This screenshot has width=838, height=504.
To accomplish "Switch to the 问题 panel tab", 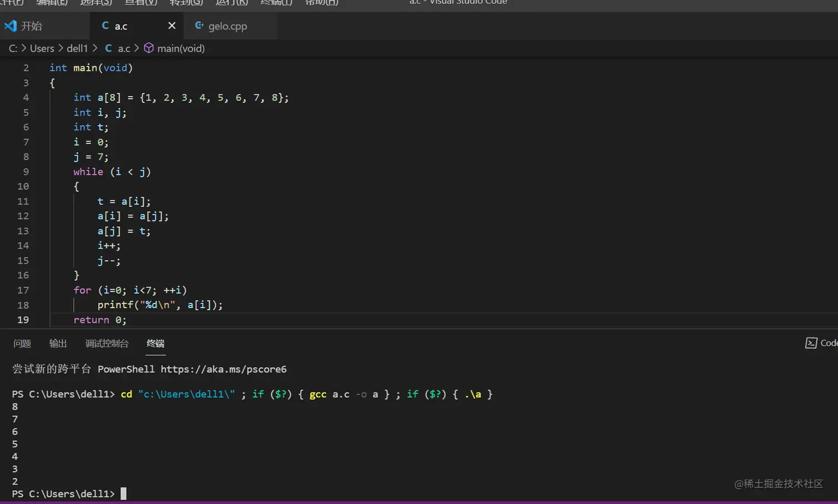I will (22, 344).
